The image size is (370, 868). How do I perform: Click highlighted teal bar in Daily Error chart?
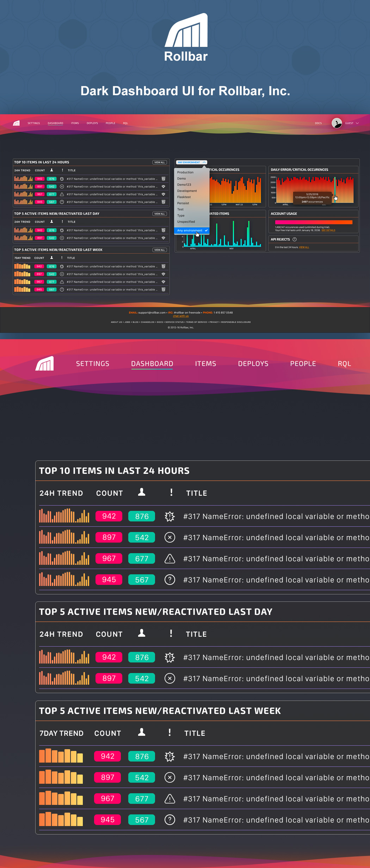point(335,190)
